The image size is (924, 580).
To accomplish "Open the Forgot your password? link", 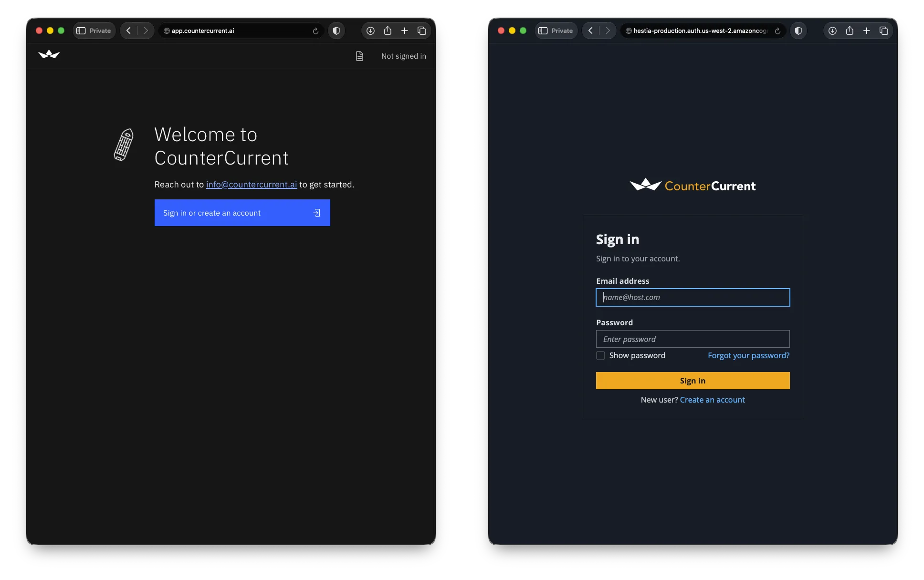I will [x=748, y=355].
